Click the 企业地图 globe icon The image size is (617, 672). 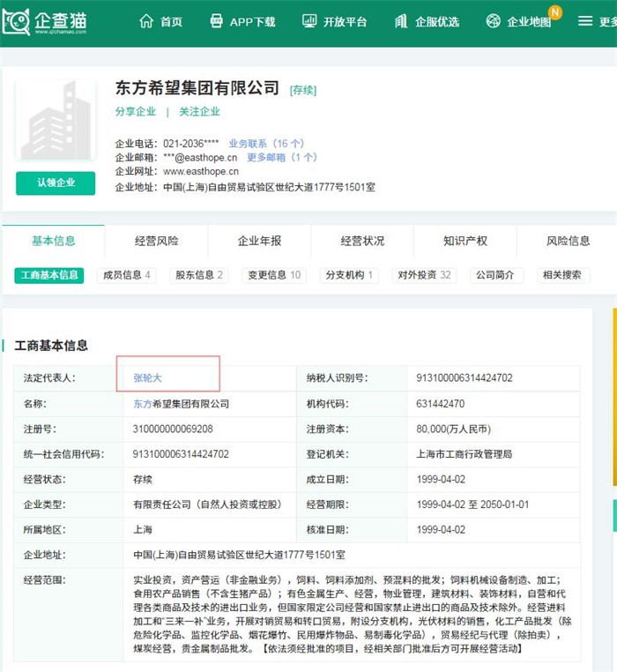click(494, 21)
